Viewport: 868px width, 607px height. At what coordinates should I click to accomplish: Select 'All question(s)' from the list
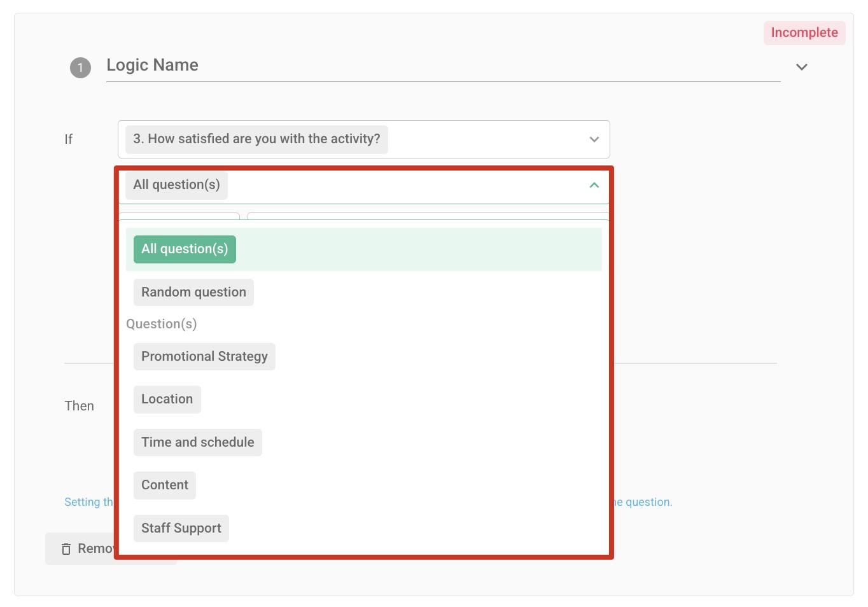pos(185,249)
